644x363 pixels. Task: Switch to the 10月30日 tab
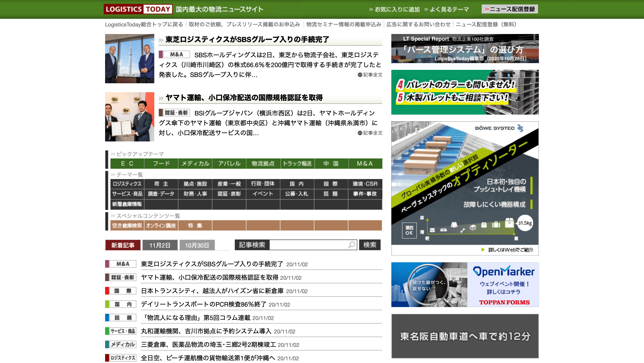point(197,245)
